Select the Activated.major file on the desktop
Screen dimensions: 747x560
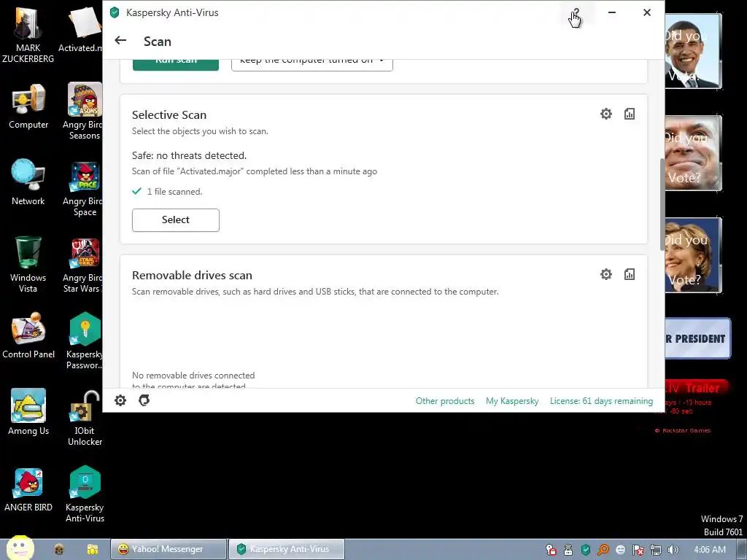click(81, 28)
